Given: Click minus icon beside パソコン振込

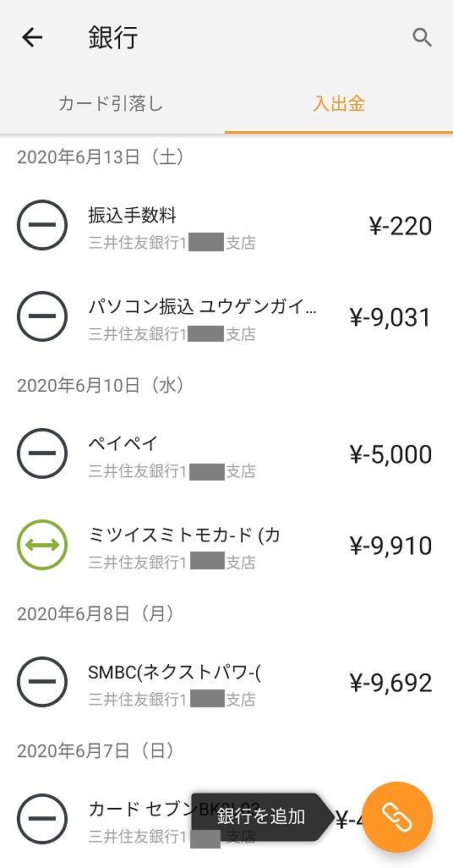Looking at the screenshot, I should point(42,316).
